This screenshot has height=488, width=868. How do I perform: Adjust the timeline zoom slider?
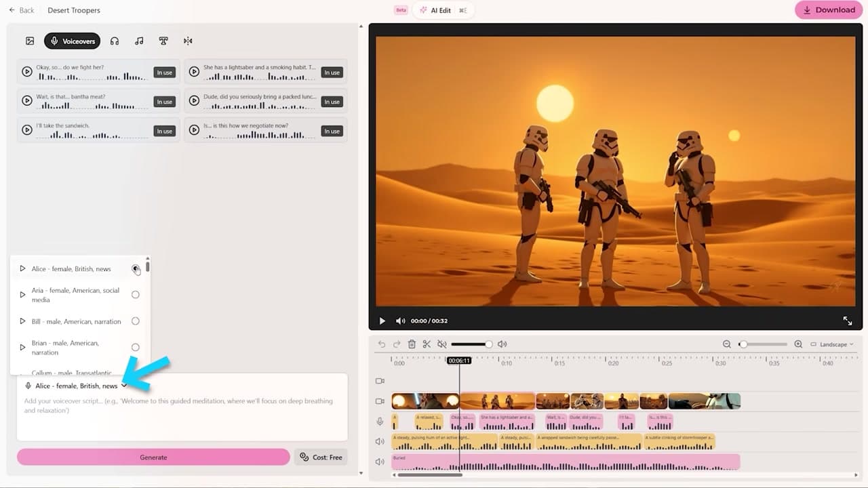click(x=764, y=344)
